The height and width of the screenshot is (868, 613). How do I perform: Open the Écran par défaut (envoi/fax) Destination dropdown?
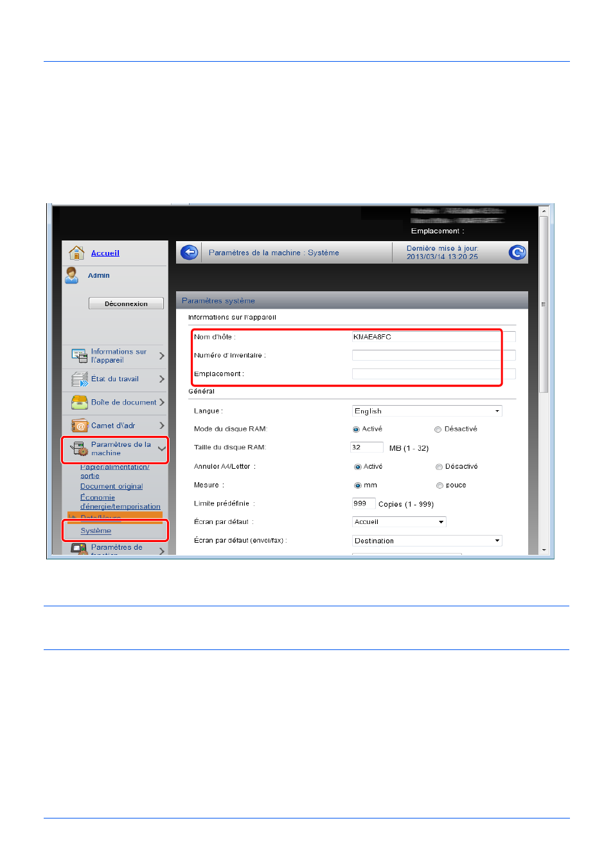[427, 541]
